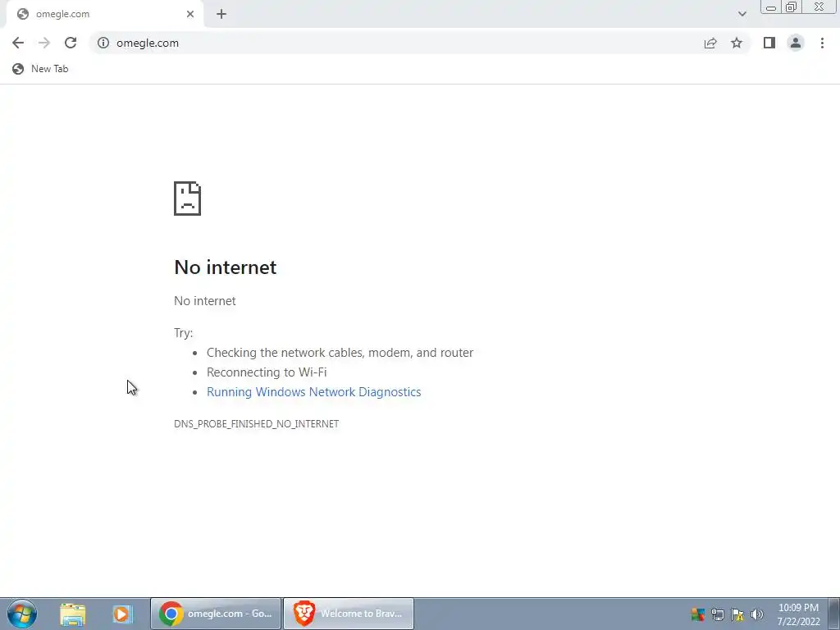This screenshot has width=840, height=630.
Task: Open the Chrome profile avatar menu
Action: (796, 43)
